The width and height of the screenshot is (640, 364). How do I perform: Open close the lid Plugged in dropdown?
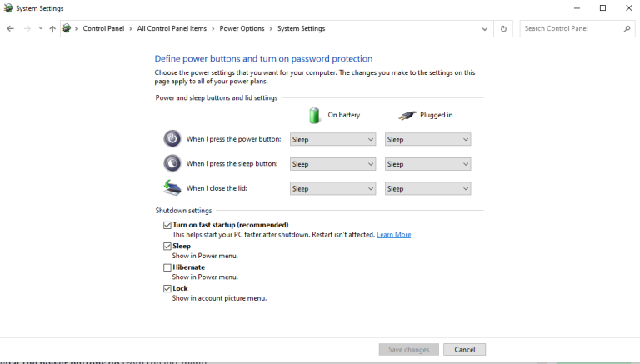click(427, 188)
